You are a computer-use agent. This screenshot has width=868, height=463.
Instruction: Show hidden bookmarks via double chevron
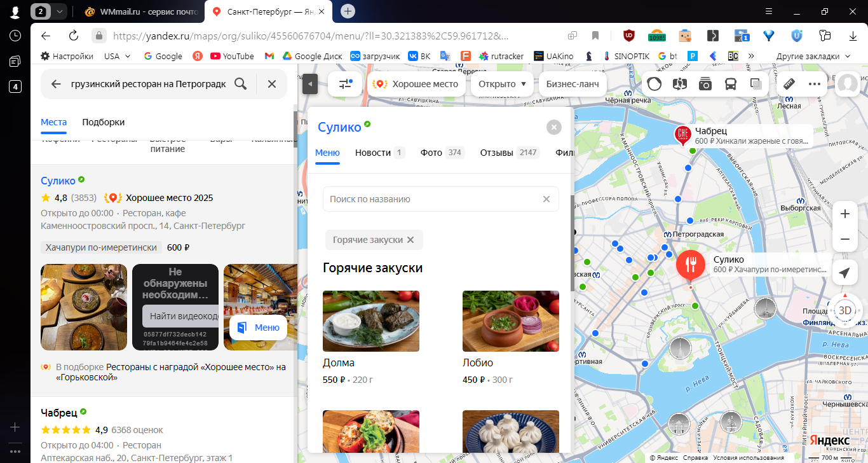click(x=752, y=56)
